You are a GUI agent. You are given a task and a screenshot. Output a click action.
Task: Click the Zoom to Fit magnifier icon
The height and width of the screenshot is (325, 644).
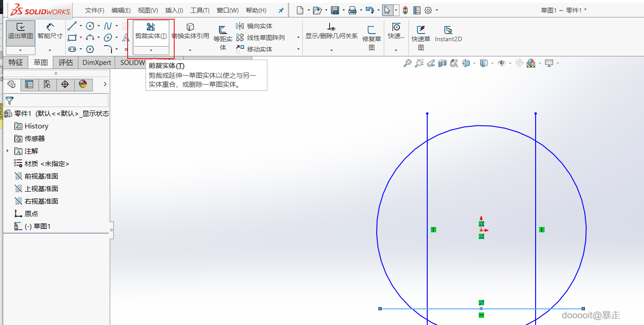click(x=407, y=64)
